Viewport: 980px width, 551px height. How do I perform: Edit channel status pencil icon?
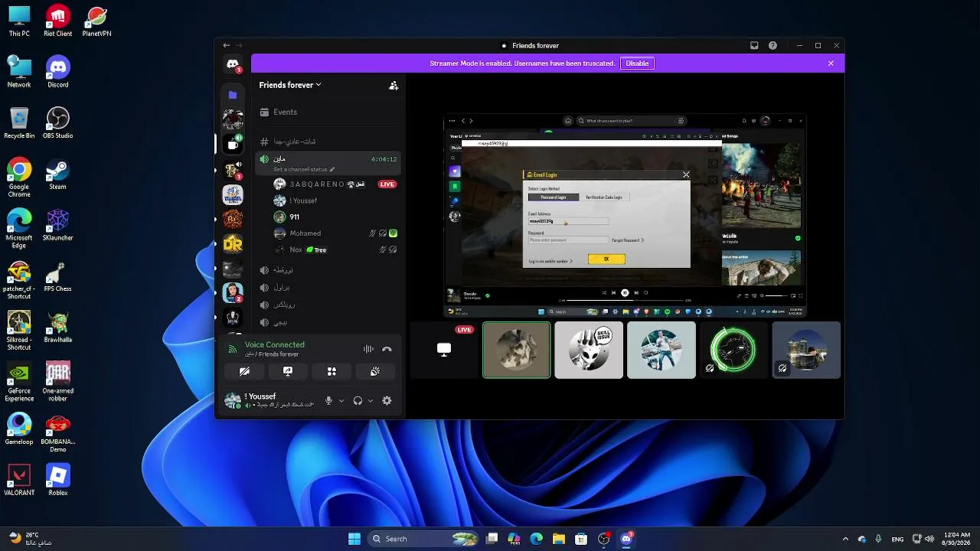[332, 169]
